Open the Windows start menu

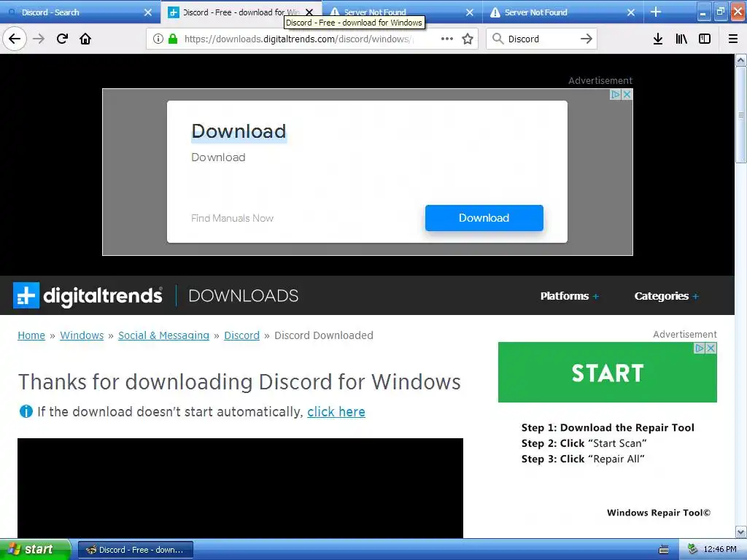tap(34, 550)
